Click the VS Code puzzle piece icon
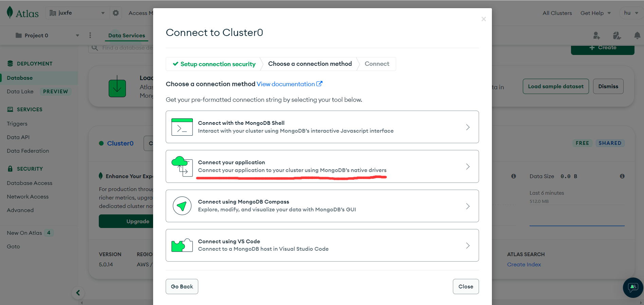Viewport: 644px width, 305px height. point(182,245)
